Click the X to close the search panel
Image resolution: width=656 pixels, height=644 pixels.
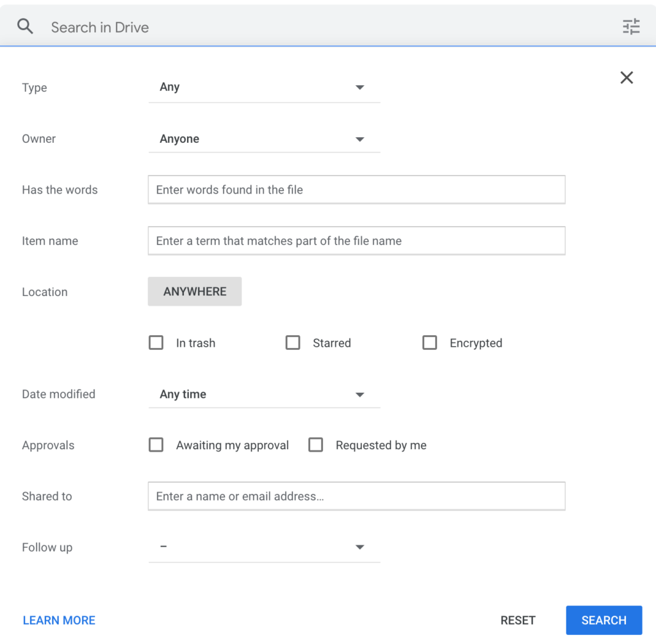(x=627, y=78)
